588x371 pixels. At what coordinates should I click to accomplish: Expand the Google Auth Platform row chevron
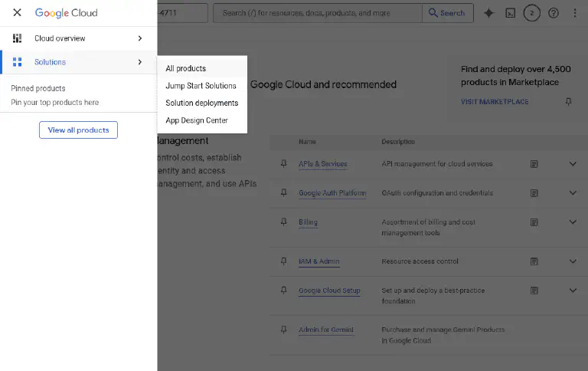tap(573, 193)
